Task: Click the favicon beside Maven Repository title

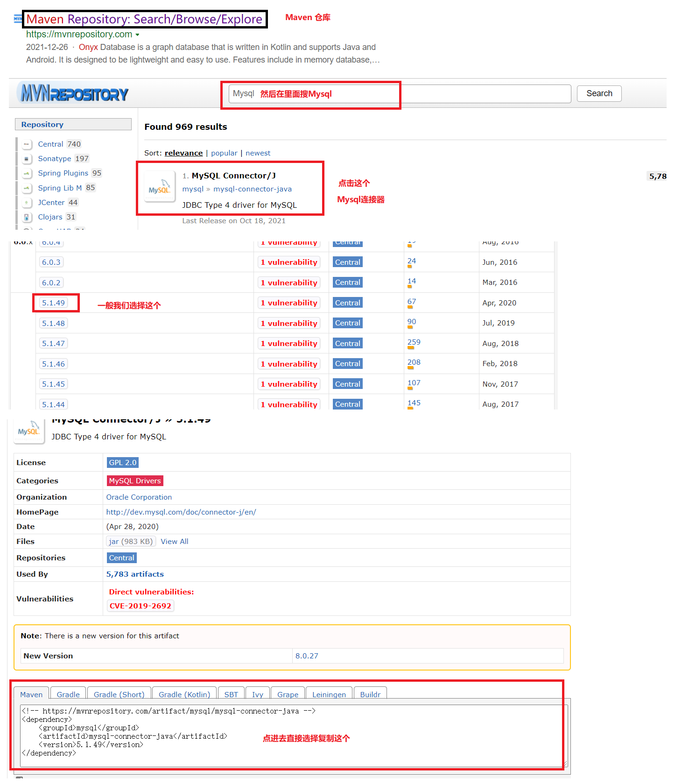Action: coord(18,19)
